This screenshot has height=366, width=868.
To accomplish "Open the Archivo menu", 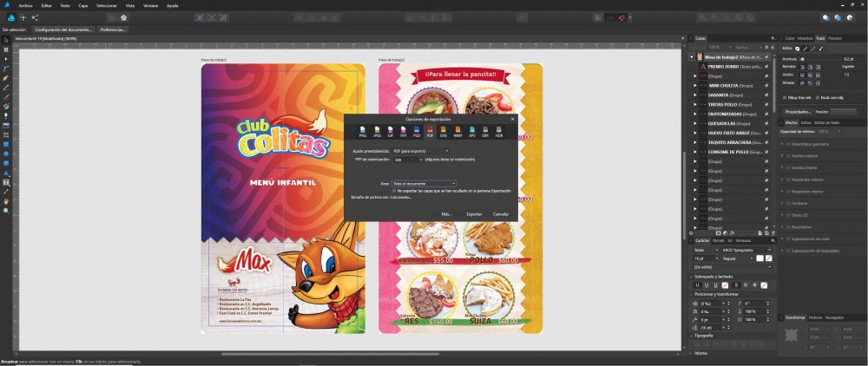I will click(x=24, y=4).
